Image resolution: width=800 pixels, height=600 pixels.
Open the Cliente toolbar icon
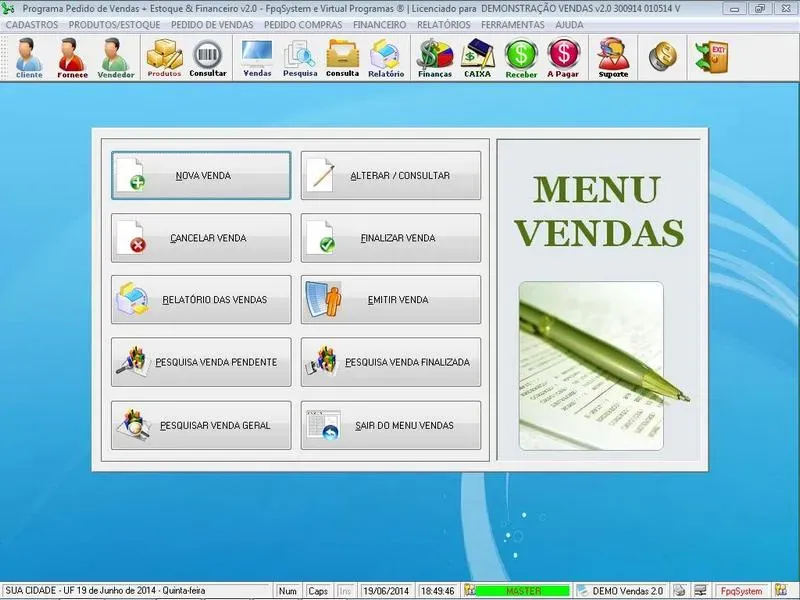pyautogui.click(x=29, y=58)
